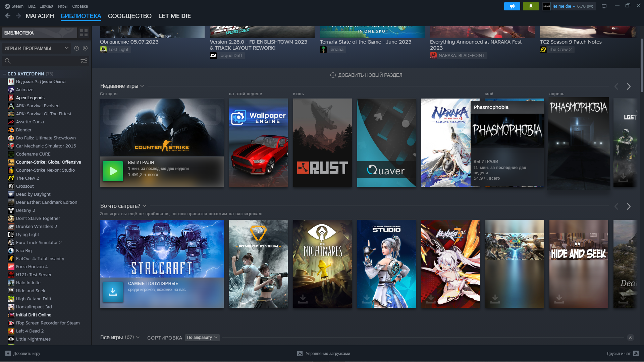Open the announcements megaphone button

[512, 6]
